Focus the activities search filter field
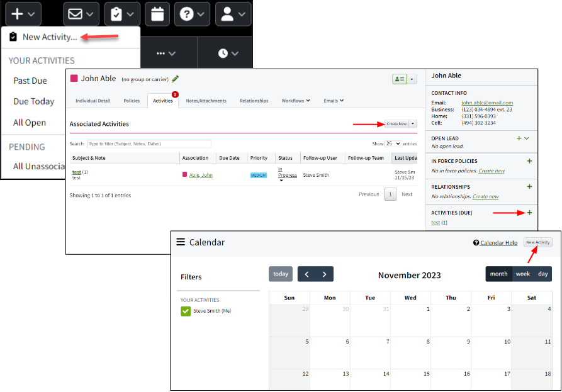Screen dimensions: 562x392 [x=149, y=143]
